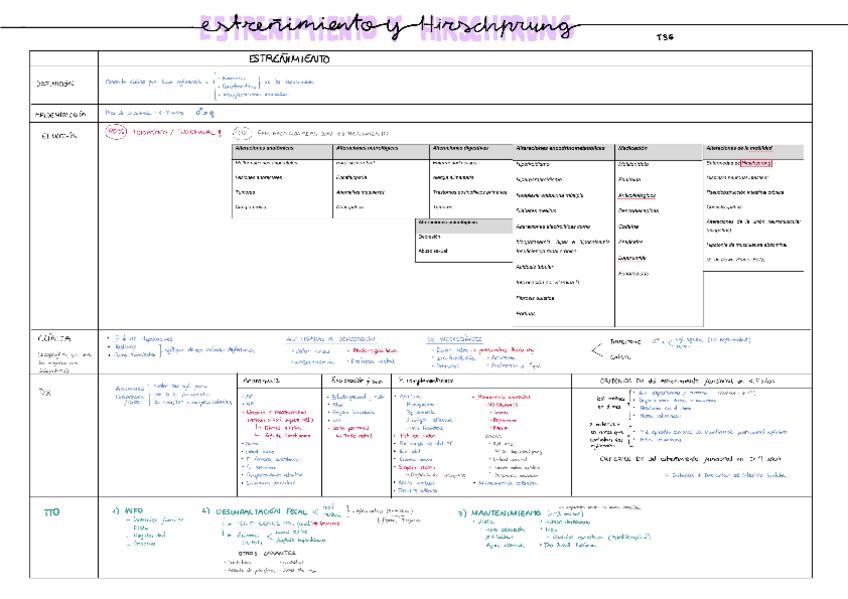Image resolution: width=848 pixels, height=599 pixels.
Task: Click the 'Anamnesis' column heading in DX
Action: point(261,381)
